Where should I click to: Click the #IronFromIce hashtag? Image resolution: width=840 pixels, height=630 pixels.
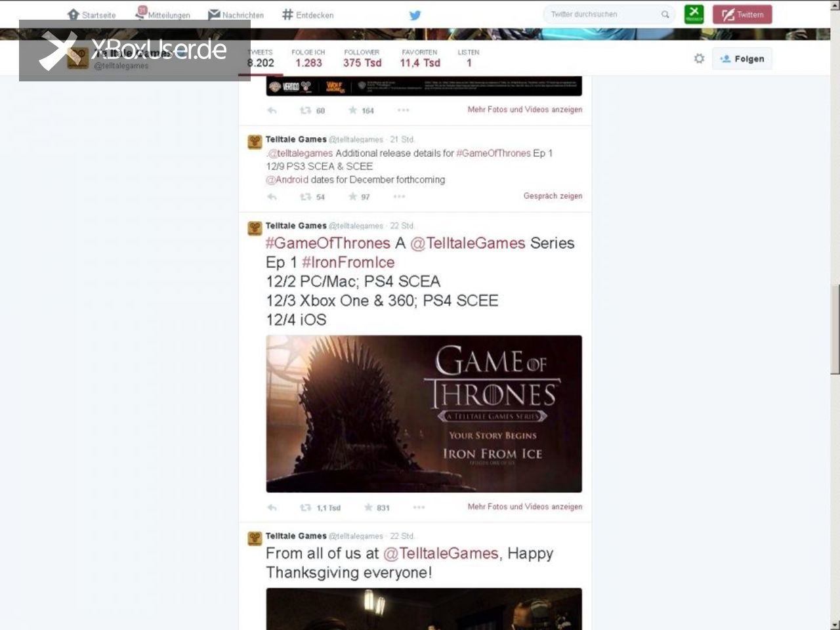tap(348, 262)
